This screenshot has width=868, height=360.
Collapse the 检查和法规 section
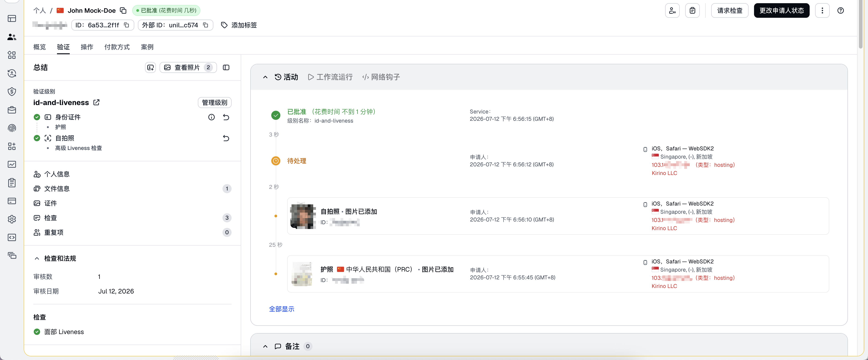click(37, 258)
